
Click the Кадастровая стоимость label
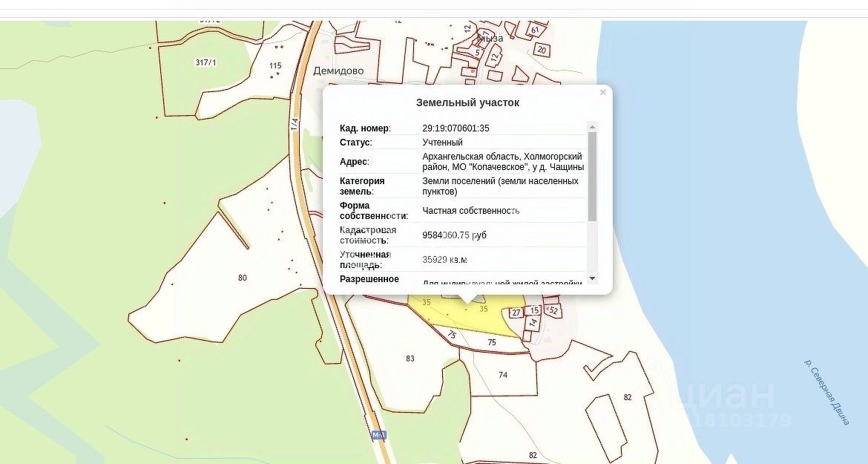[367, 235]
